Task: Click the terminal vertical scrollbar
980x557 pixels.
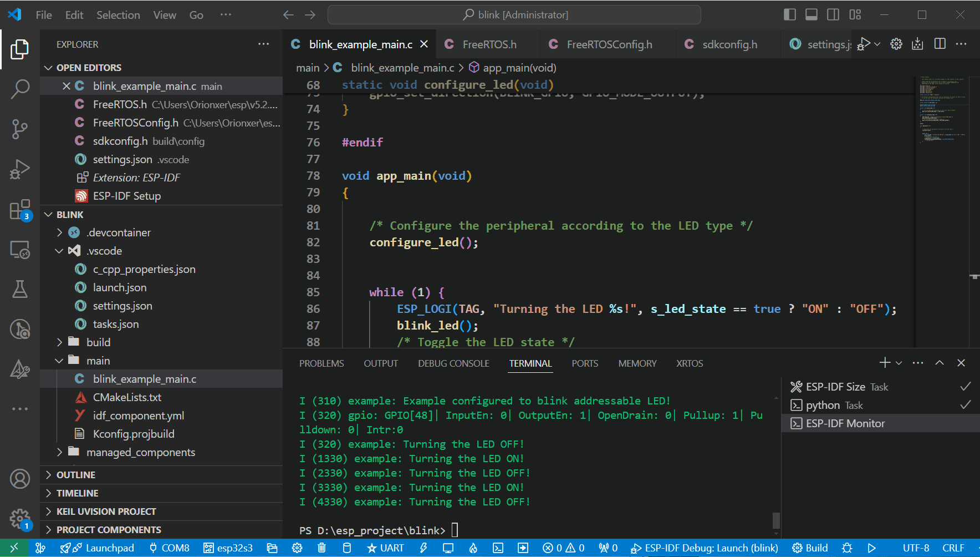Action: pos(777,520)
